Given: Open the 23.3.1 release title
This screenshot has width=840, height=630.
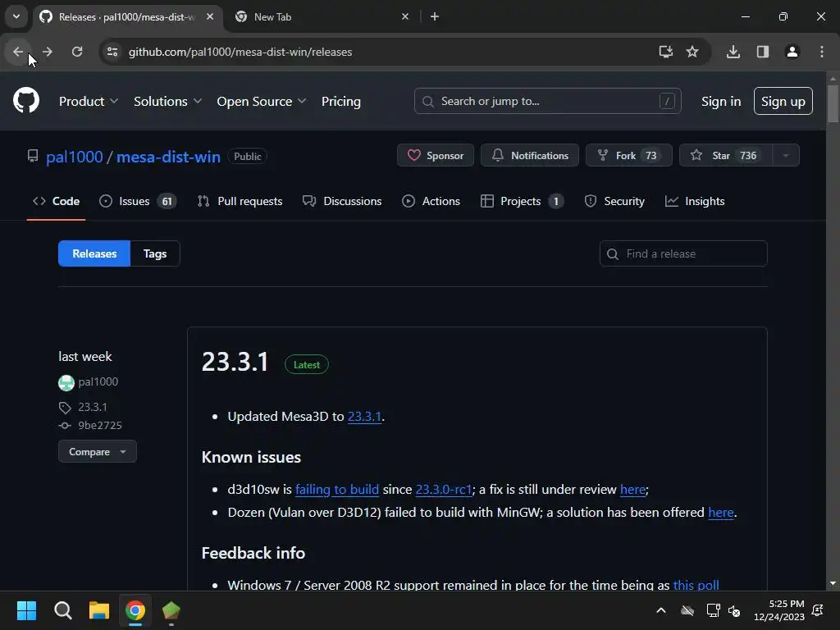Looking at the screenshot, I should tap(235, 362).
